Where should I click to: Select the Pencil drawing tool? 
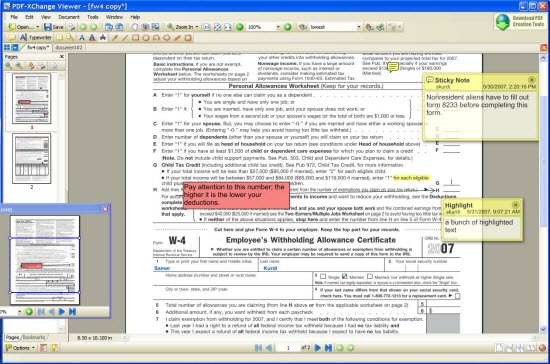pyautogui.click(x=177, y=38)
